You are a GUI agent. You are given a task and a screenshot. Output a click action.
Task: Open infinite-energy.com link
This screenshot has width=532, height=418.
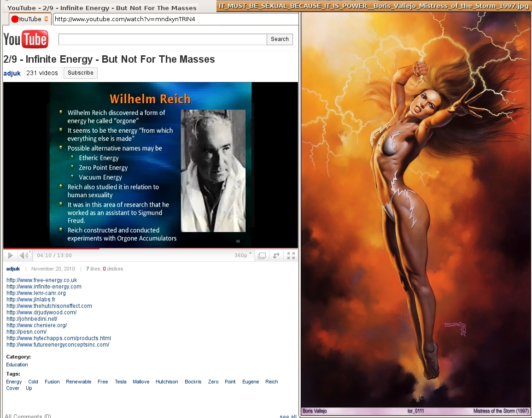[44, 287]
